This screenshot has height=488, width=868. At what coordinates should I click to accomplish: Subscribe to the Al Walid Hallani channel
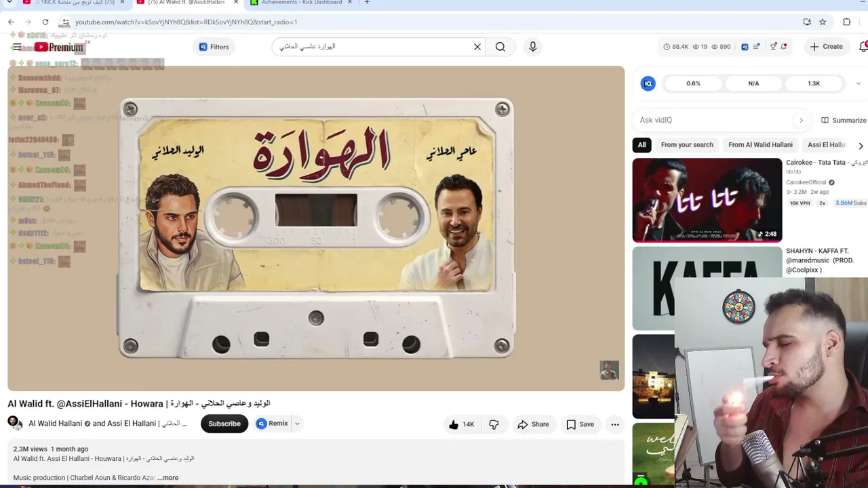click(224, 424)
